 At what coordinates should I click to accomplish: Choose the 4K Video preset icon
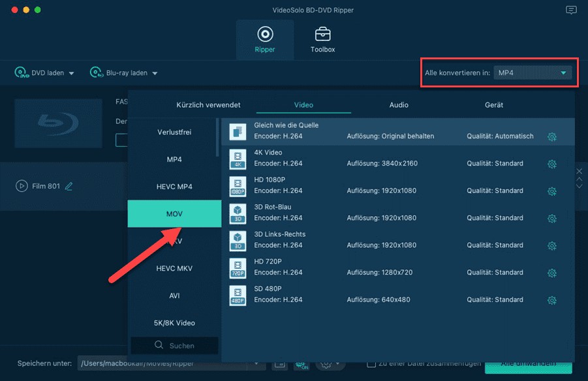coord(238,159)
